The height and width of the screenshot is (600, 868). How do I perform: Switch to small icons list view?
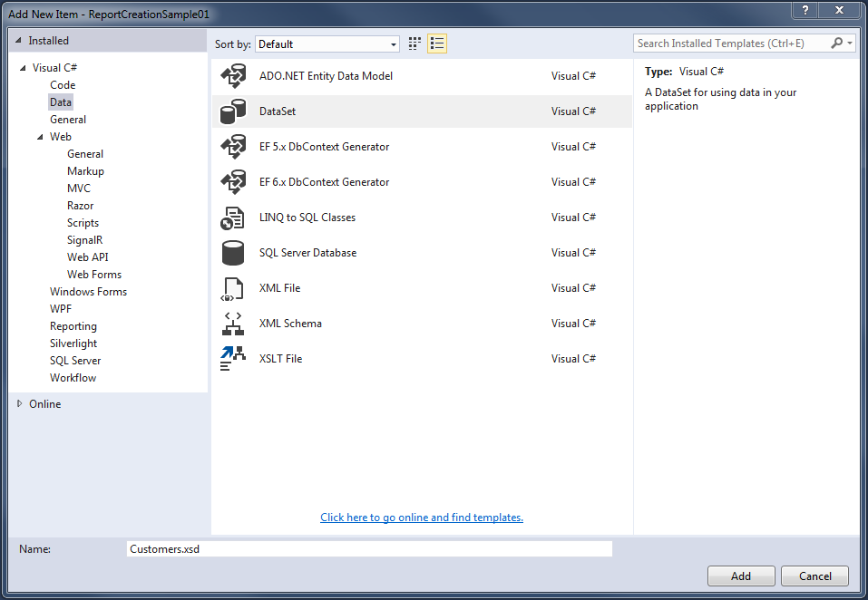click(437, 44)
